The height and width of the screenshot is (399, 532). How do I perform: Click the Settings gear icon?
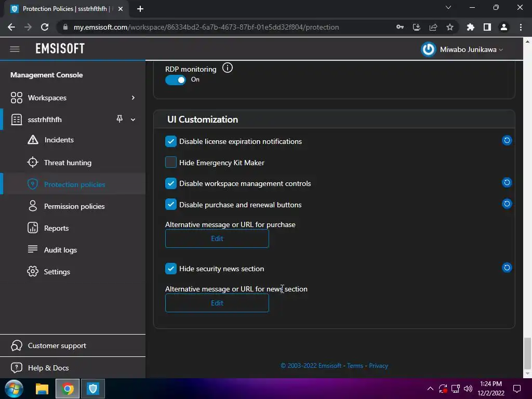coord(33,271)
